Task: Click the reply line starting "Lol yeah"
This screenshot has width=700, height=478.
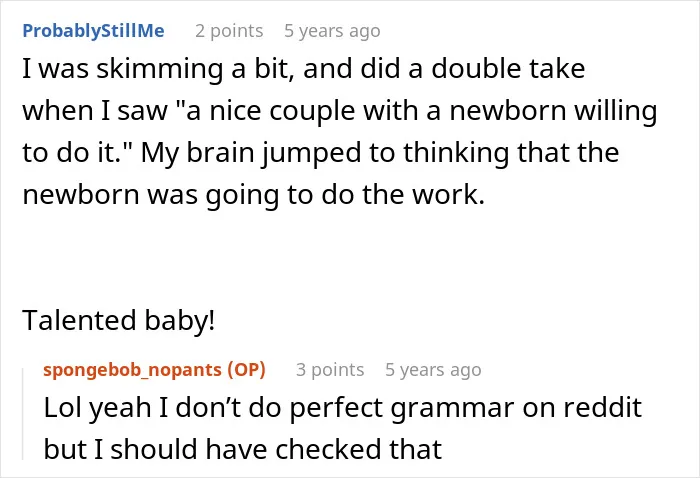Action: pos(342,408)
